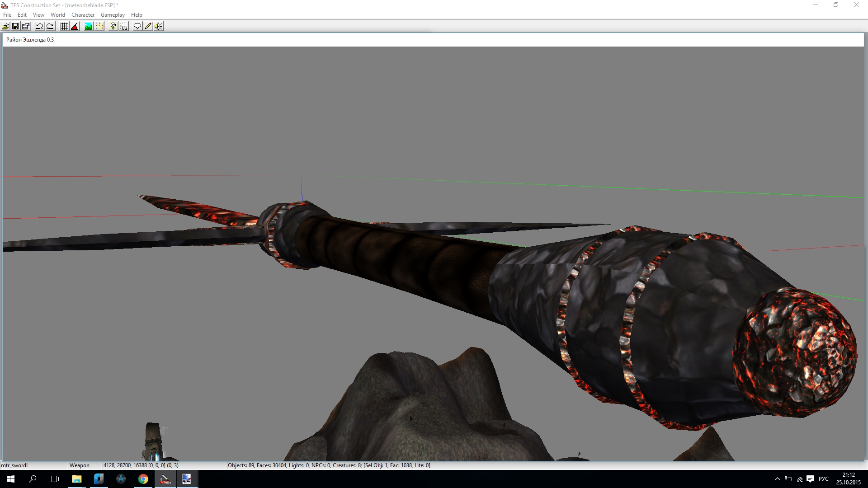Open the Character menu
This screenshot has width=868, height=488.
83,15
